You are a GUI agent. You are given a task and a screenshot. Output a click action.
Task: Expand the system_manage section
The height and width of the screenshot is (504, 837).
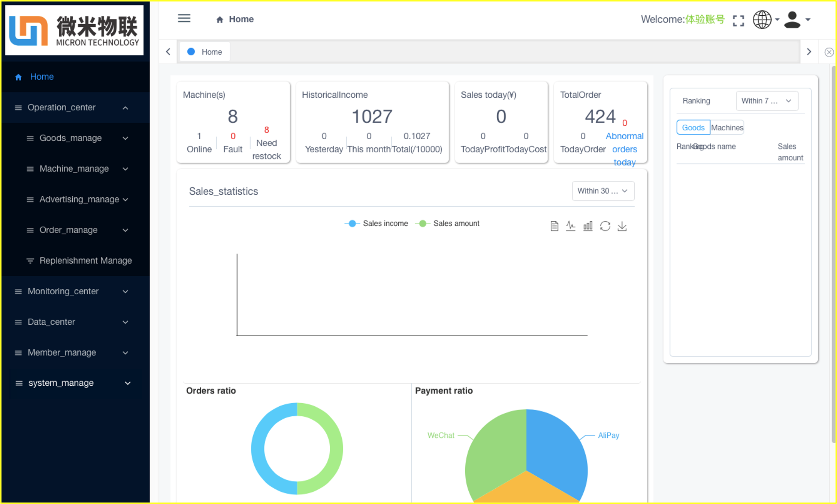(x=128, y=383)
